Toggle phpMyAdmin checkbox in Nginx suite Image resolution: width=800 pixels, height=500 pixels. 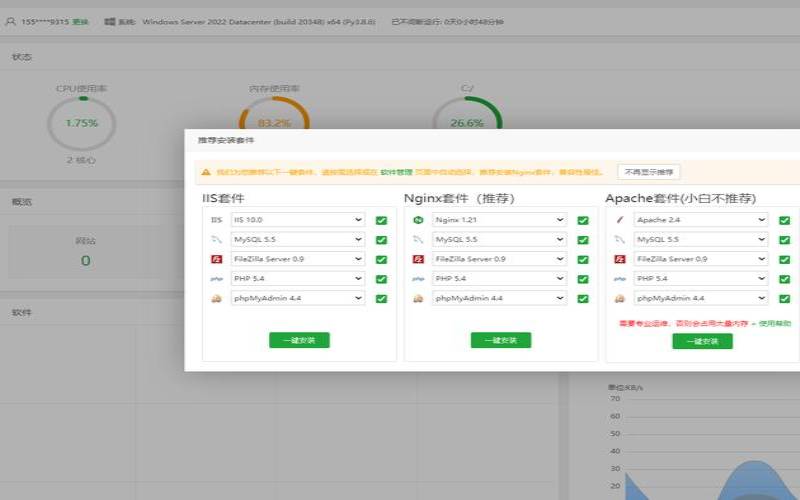point(583,299)
